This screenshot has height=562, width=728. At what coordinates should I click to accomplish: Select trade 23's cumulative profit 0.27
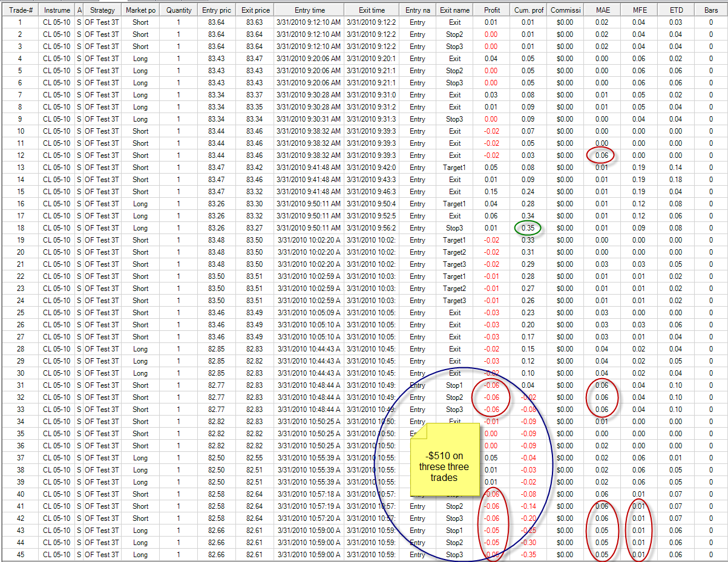tap(529, 289)
